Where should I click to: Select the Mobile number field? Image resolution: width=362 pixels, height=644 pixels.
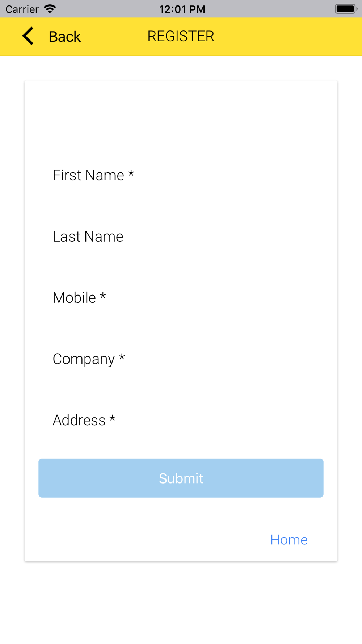coord(181,298)
